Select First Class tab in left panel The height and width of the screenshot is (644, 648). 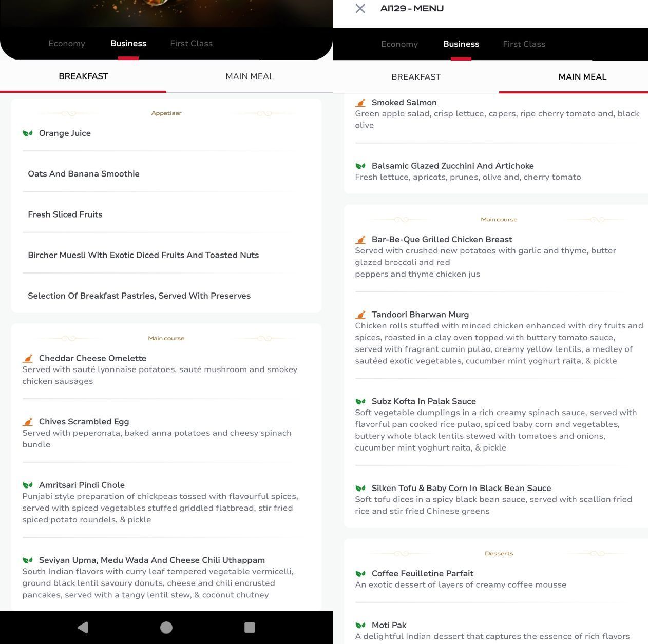point(191,44)
